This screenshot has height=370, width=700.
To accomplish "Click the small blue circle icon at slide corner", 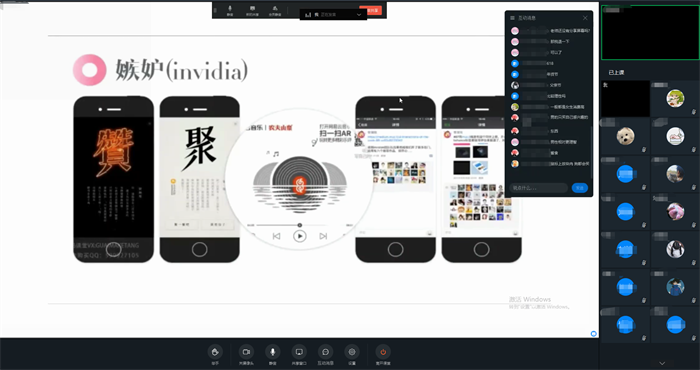I will pyautogui.click(x=593, y=334).
